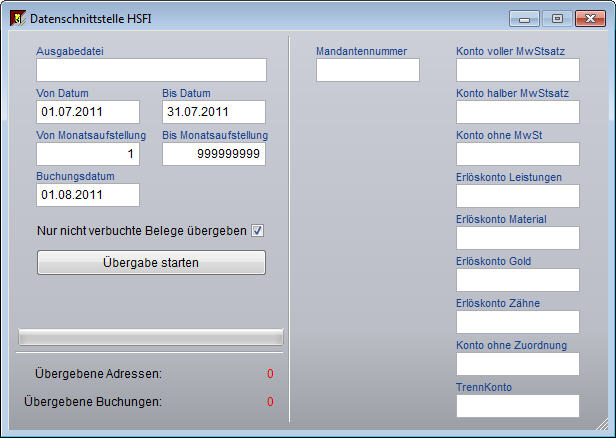Click the application icon in title bar
Image resolution: width=616 pixels, height=438 pixels.
tap(15, 19)
